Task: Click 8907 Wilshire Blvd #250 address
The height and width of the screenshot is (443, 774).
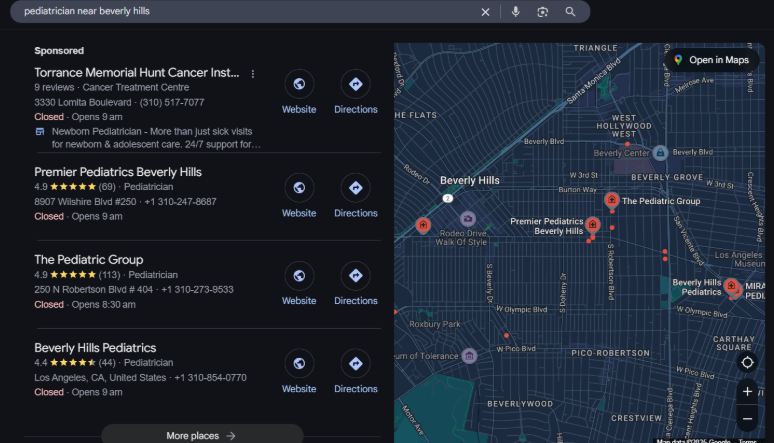Action: click(x=85, y=201)
